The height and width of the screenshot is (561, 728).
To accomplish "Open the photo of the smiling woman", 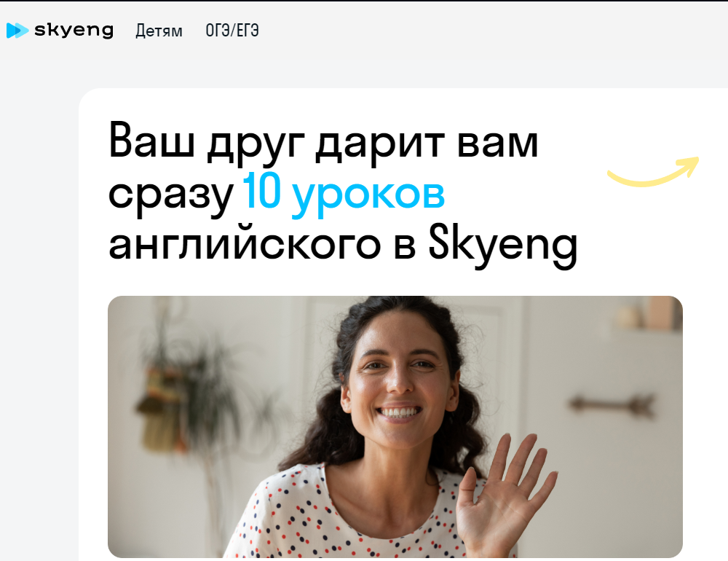I will [x=395, y=427].
